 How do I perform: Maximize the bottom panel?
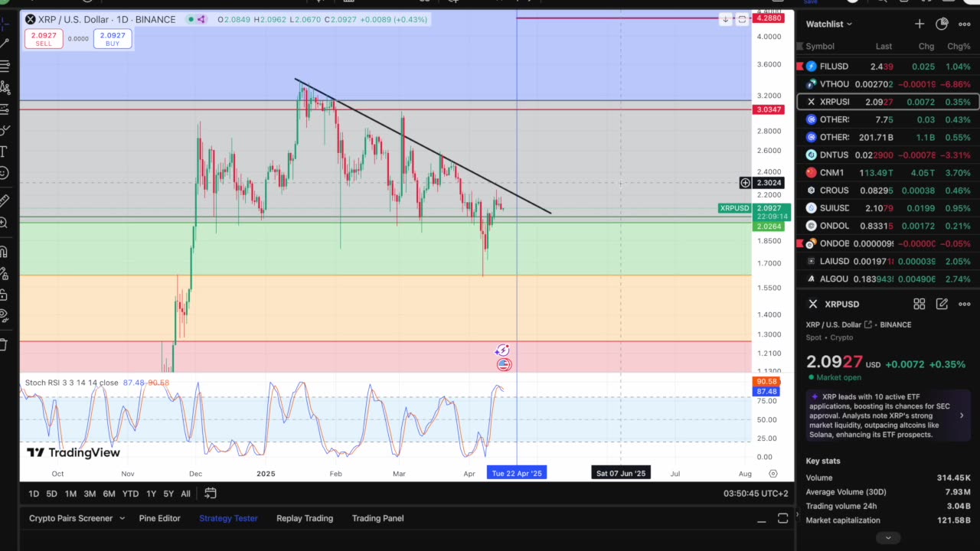(782, 519)
